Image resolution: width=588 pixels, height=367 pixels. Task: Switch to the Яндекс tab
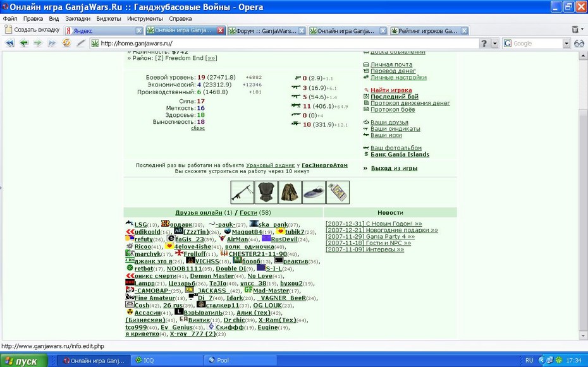(x=104, y=31)
